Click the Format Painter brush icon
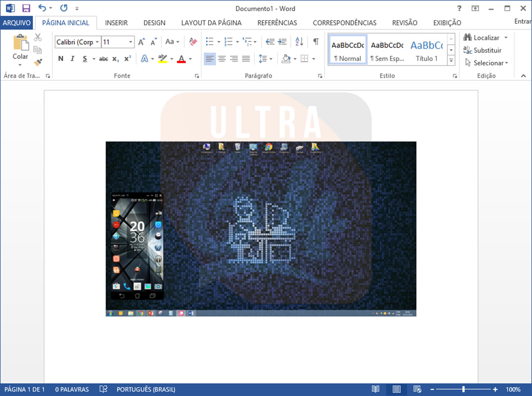 (x=38, y=62)
